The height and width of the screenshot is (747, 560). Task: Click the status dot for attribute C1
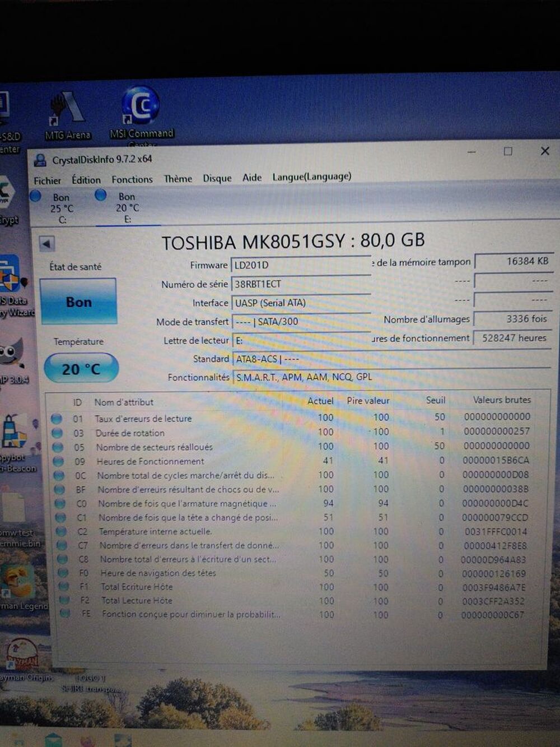[x=60, y=517]
